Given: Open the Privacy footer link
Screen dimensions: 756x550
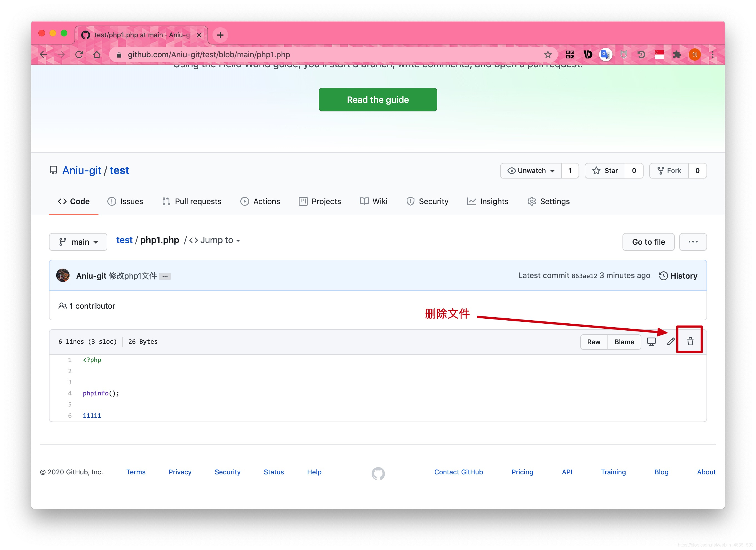Looking at the screenshot, I should click(180, 472).
